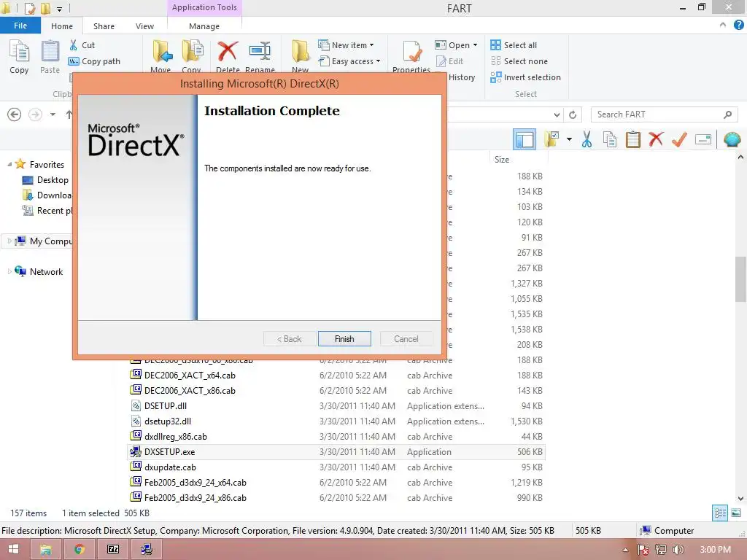
Task: Click Finish in the DirectX installer
Action: 344,338
